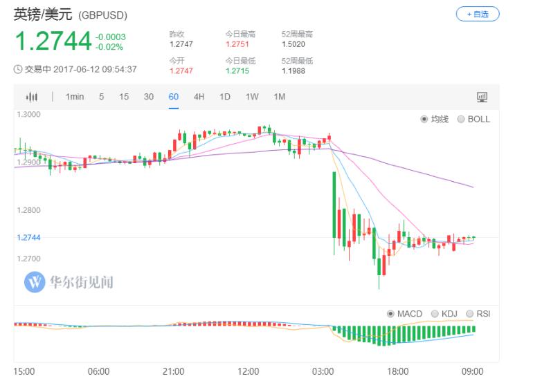Enable the BOLL indicator radio
Screen dimensions: 533x392
coord(461,119)
